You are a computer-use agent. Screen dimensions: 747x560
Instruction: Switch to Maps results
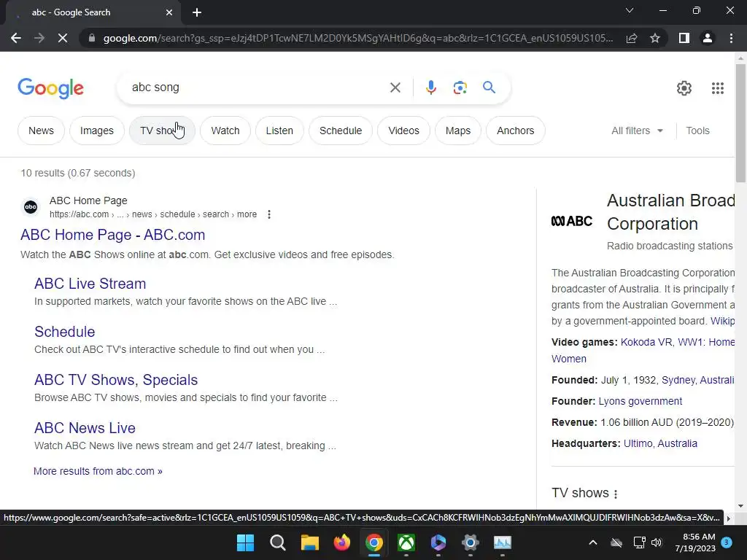[458, 131]
